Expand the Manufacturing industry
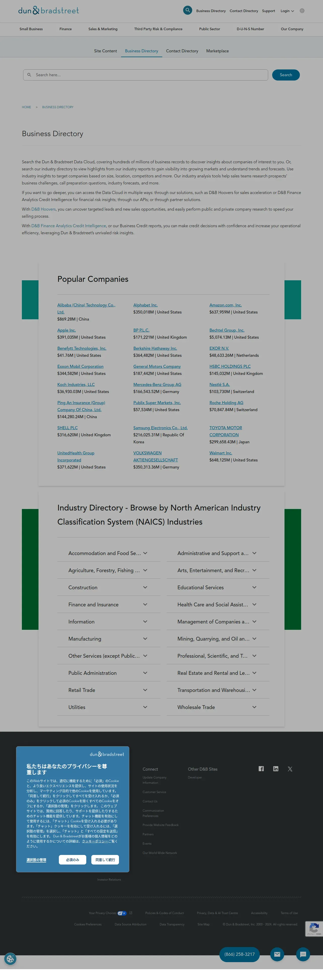 click(109, 639)
